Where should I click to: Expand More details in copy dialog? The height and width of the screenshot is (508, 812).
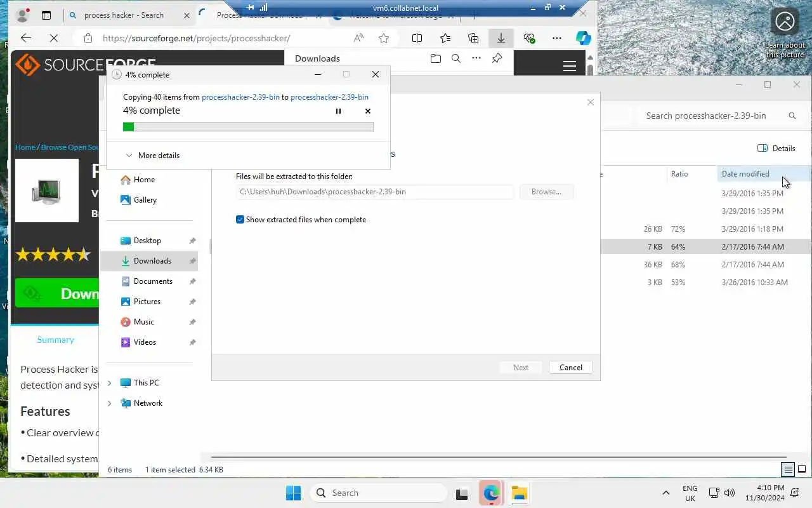(x=152, y=156)
